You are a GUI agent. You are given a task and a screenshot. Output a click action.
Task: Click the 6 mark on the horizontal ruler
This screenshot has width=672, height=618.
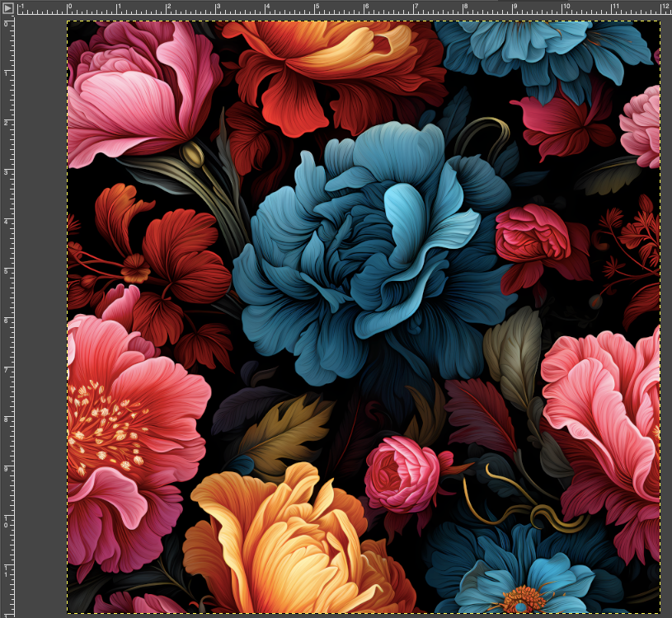click(365, 8)
